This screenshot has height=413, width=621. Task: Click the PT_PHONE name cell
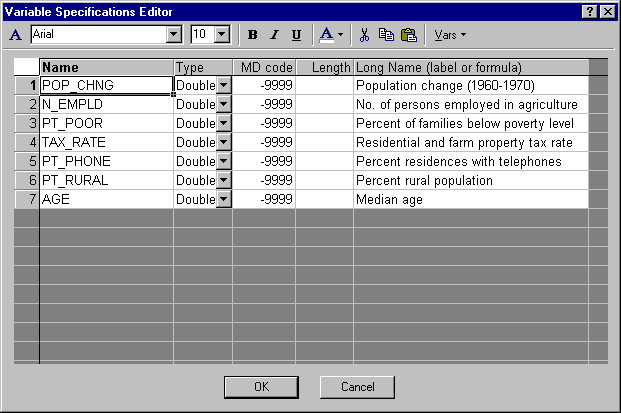click(106, 161)
